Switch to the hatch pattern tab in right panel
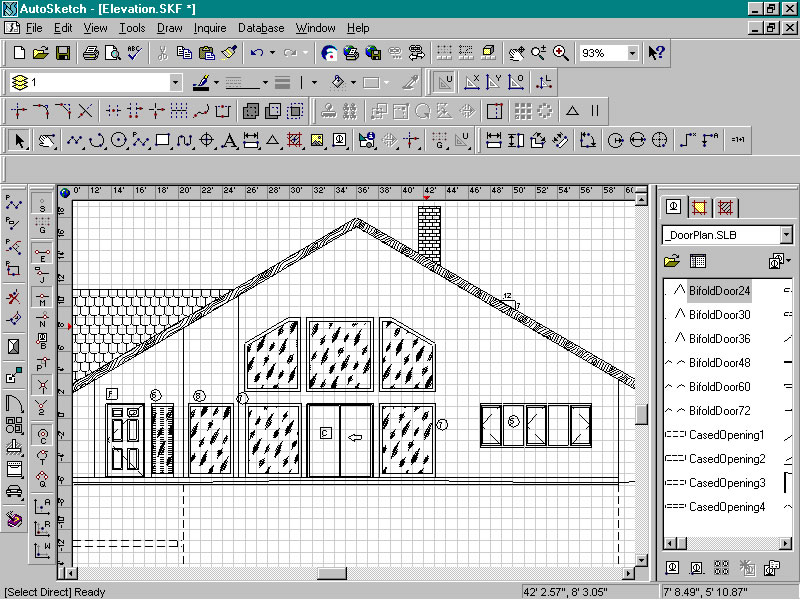Viewport: 800px width, 600px height. [x=725, y=208]
